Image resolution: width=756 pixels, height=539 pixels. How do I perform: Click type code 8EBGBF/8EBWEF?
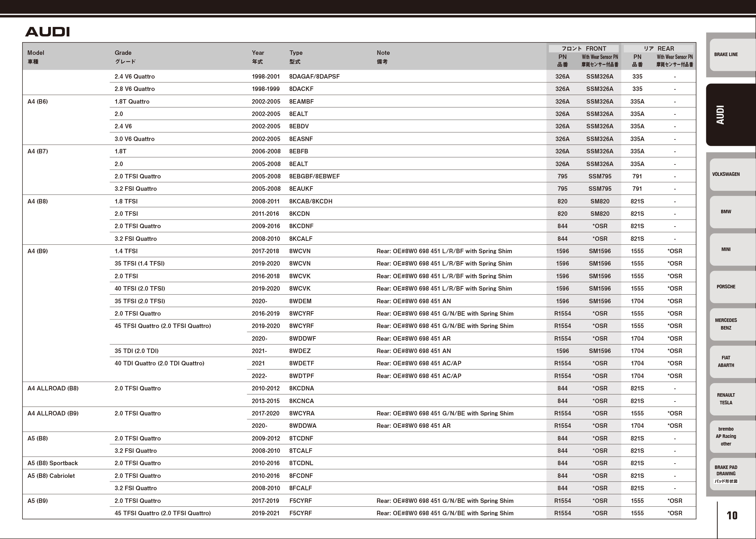point(314,176)
